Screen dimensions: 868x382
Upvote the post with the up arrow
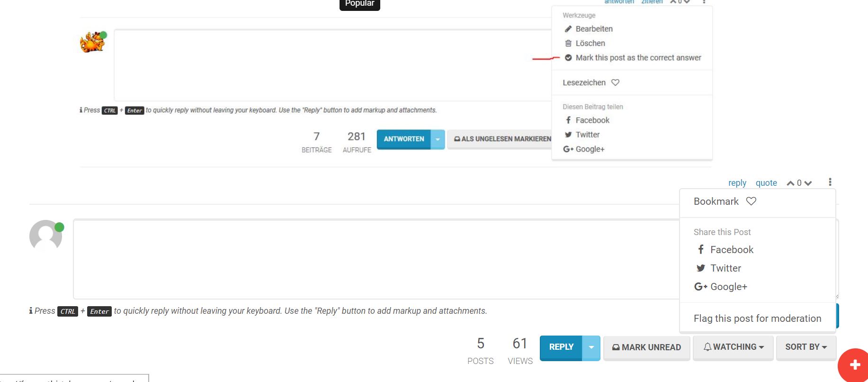click(790, 183)
